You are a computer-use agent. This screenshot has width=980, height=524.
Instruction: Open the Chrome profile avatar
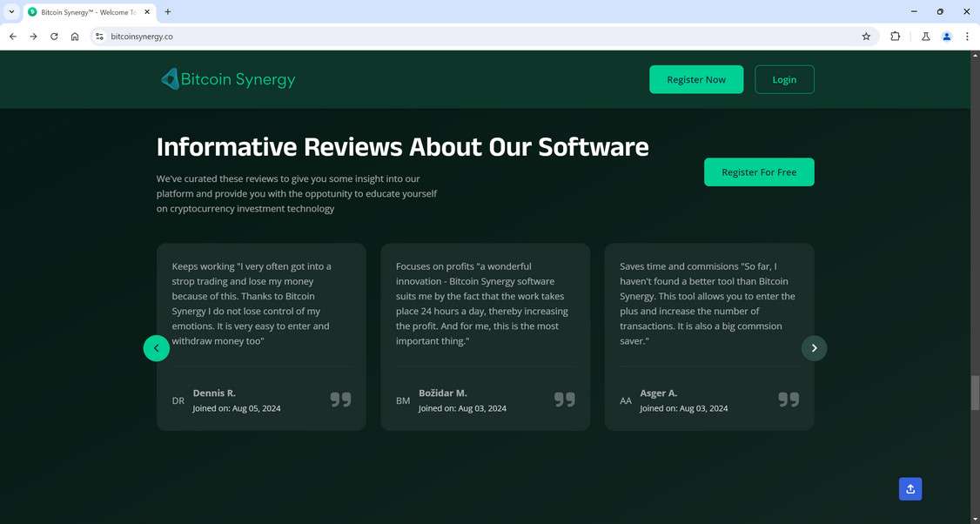pyautogui.click(x=947, y=37)
